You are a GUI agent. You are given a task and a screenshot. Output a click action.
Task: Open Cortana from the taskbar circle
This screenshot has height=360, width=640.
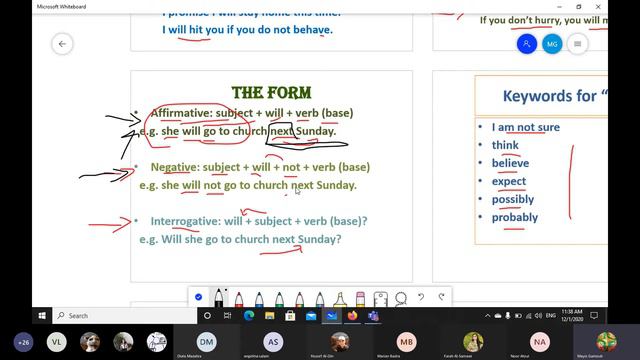207,316
